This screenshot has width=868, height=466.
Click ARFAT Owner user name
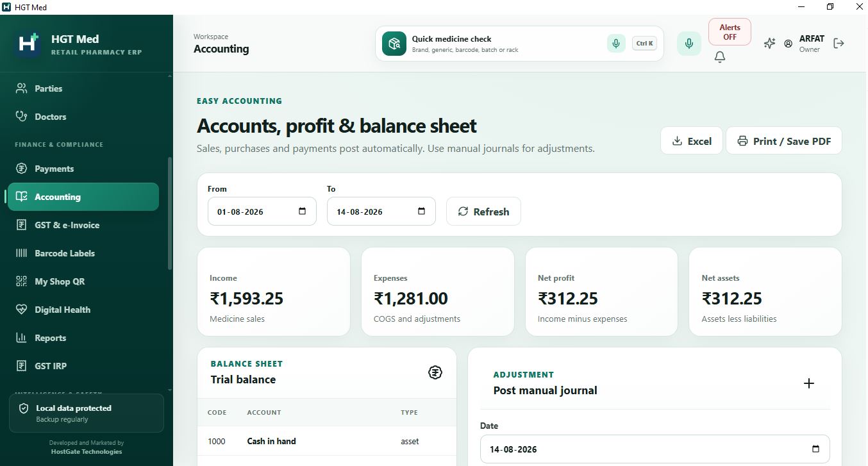pyautogui.click(x=812, y=44)
